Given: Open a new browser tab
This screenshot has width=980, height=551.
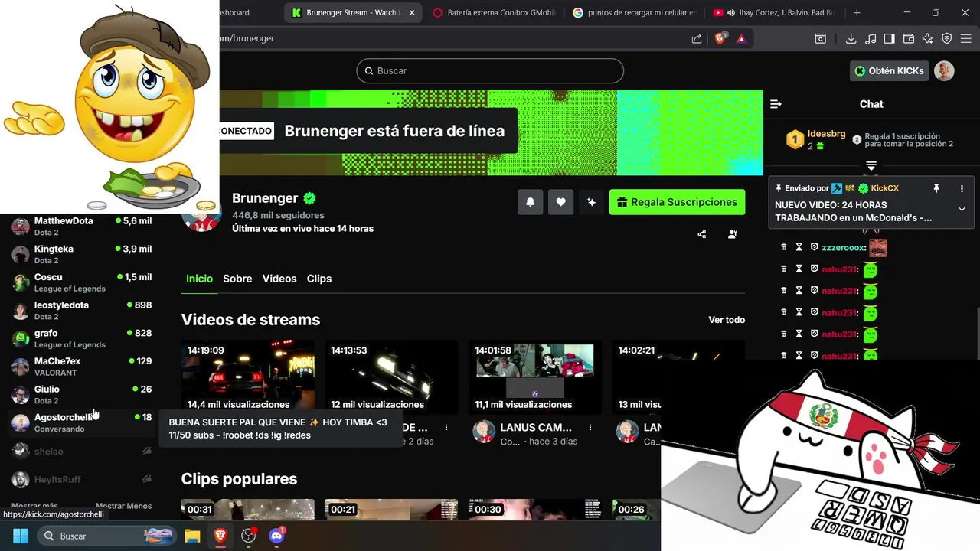Looking at the screenshot, I should [857, 13].
